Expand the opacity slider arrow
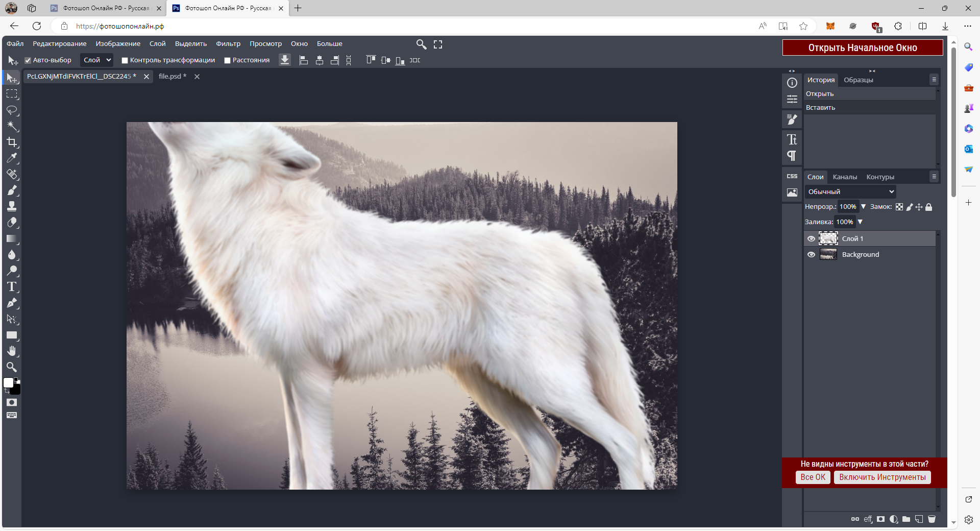 863,207
